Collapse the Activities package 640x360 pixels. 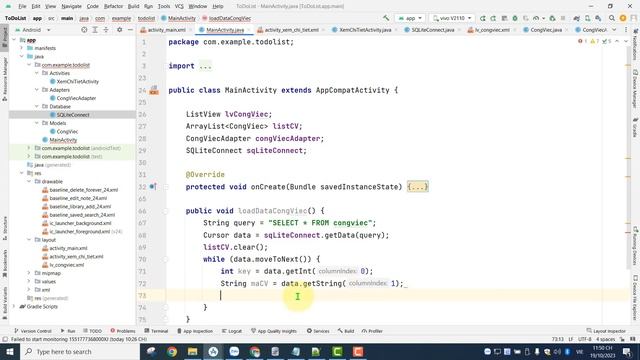click(37, 73)
